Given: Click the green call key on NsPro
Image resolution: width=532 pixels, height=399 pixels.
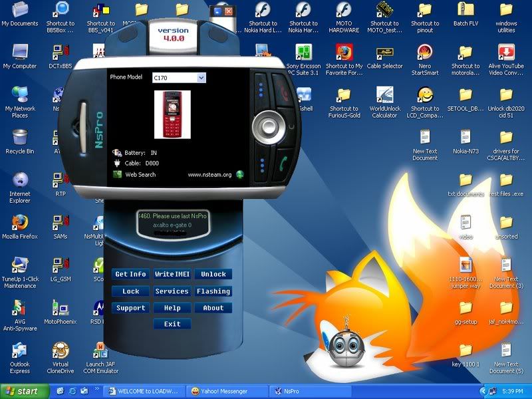Looking at the screenshot, I should point(284,164).
